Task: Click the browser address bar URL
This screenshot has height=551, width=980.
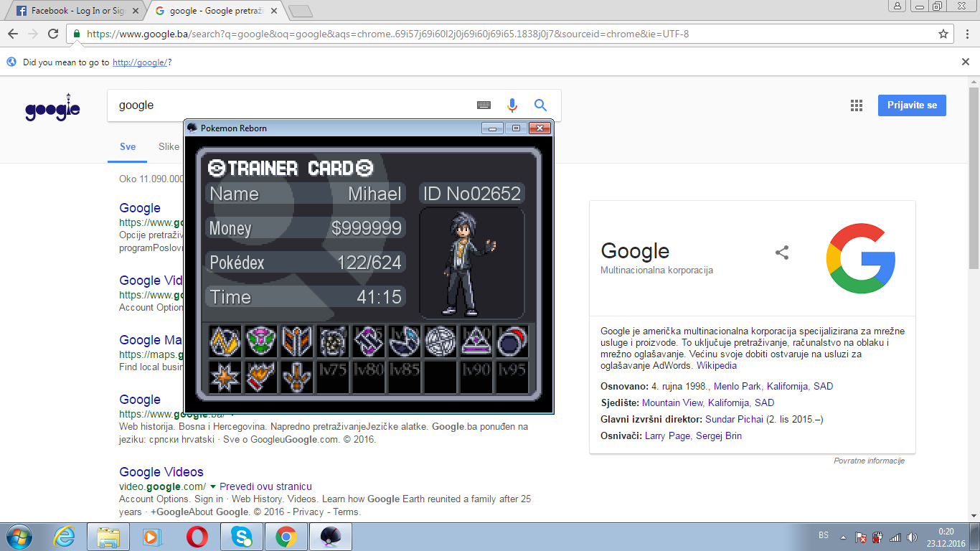Action: (387, 34)
